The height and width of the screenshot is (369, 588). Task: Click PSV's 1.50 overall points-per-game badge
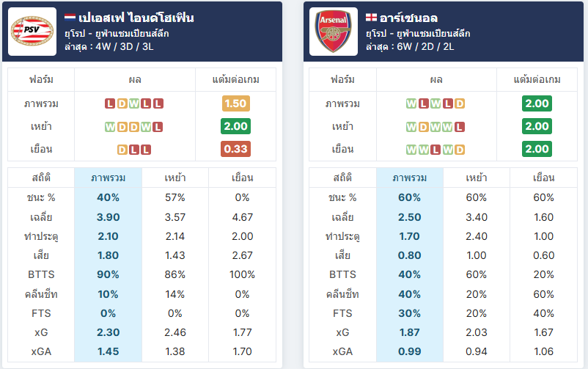click(x=235, y=103)
